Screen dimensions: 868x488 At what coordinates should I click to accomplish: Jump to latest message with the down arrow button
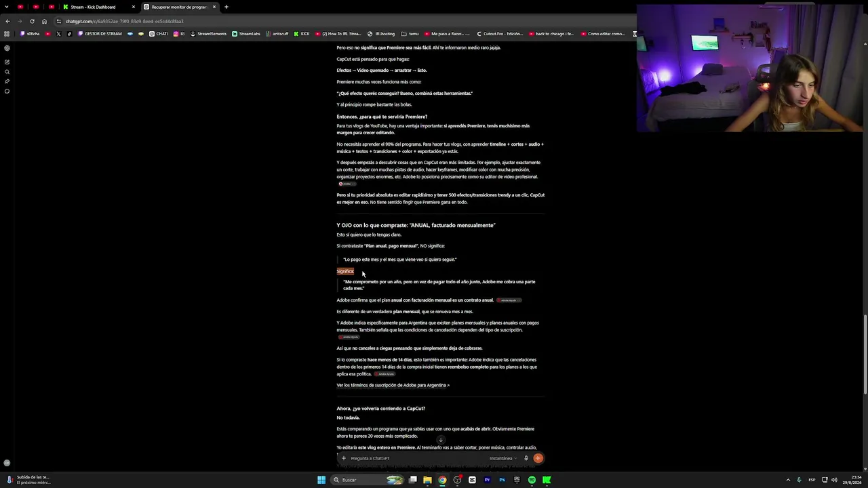[x=441, y=440]
